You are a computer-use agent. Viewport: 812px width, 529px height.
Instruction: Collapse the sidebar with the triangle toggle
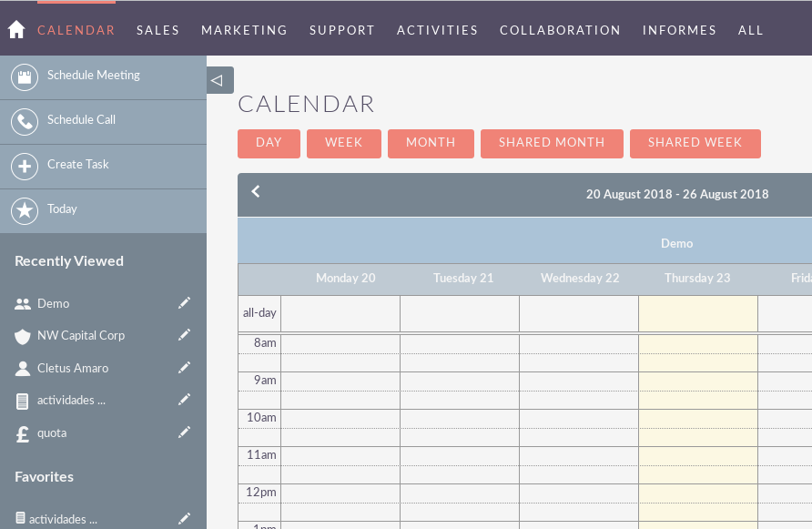(x=218, y=80)
